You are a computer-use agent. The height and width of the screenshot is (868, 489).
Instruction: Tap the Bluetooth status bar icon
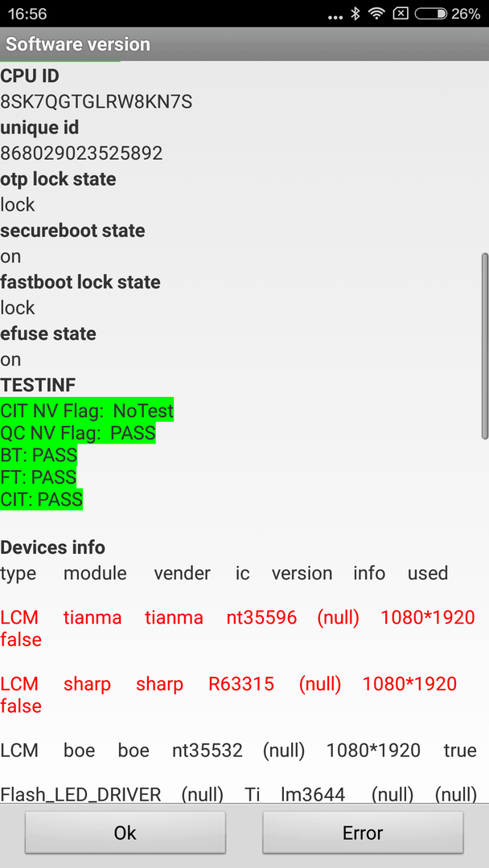point(355,14)
